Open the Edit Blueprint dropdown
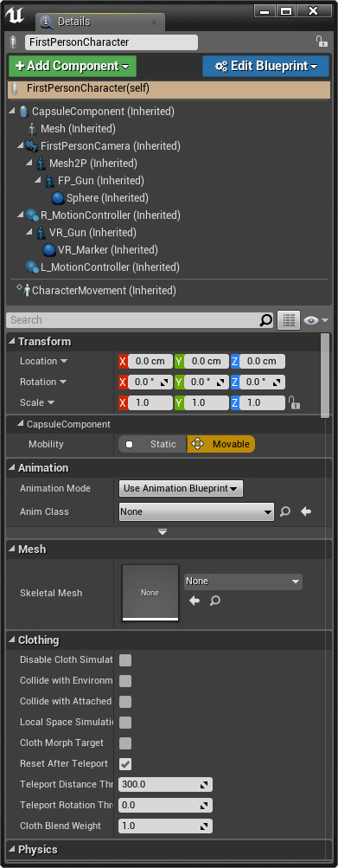 point(266,66)
